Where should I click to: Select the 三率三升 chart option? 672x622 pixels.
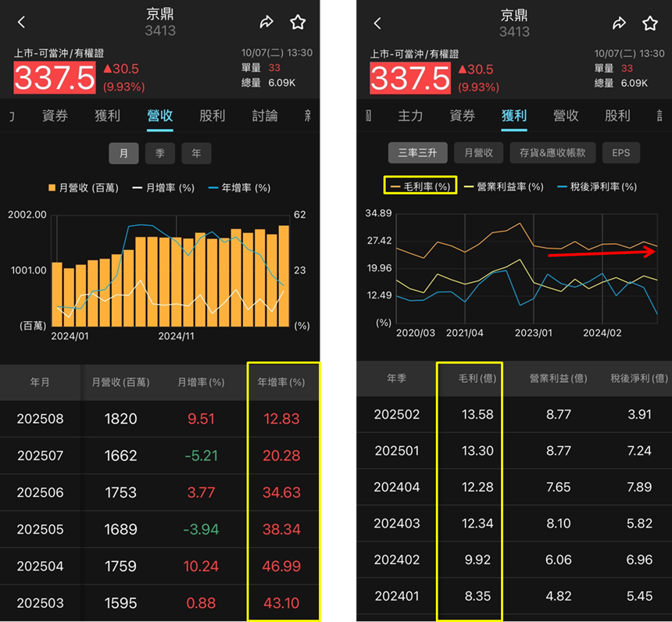point(417,152)
